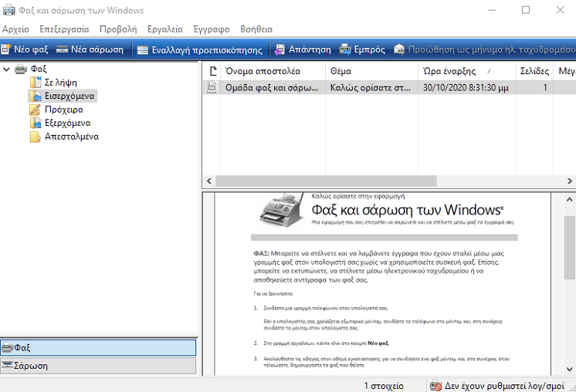Click the status bar no-accounts fax icon
The height and width of the screenshot is (392, 576).
(x=435, y=386)
